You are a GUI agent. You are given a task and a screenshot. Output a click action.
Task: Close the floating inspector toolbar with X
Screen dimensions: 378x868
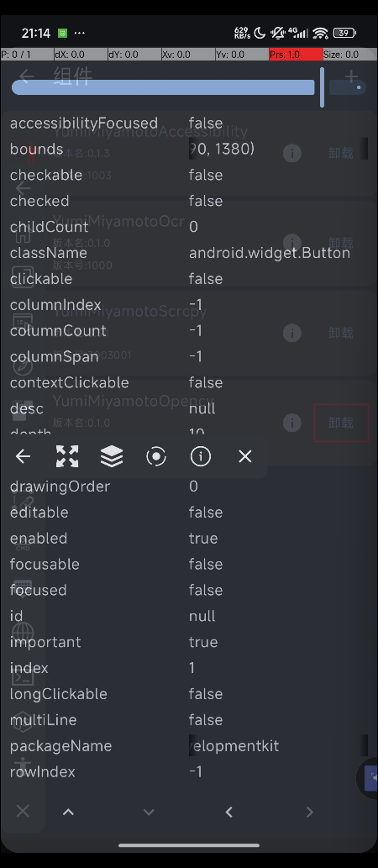click(x=245, y=456)
